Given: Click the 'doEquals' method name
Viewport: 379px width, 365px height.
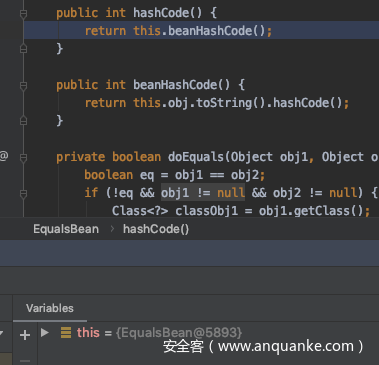Looking at the screenshot, I should click(x=196, y=157).
